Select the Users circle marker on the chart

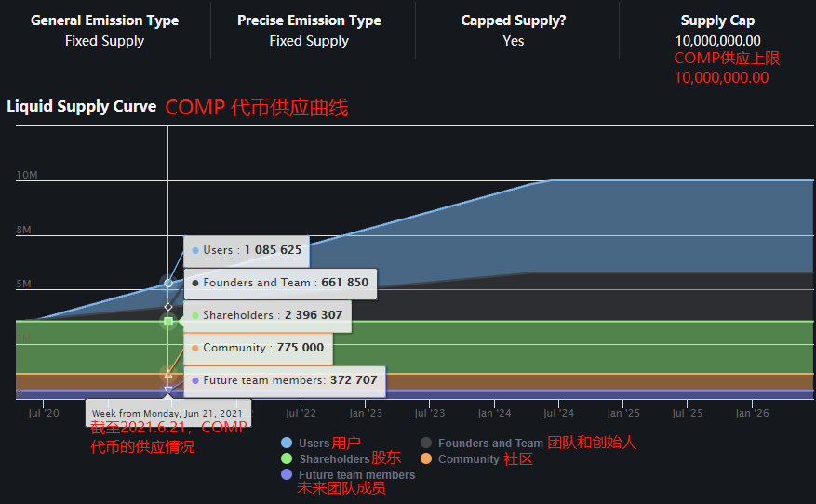point(168,283)
